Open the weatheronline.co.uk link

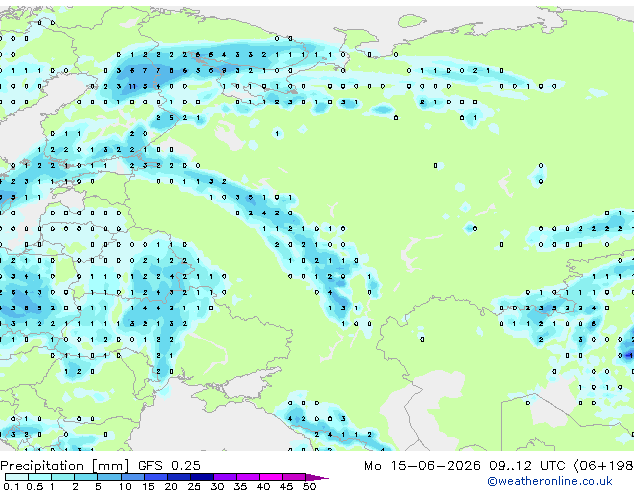coord(549,481)
